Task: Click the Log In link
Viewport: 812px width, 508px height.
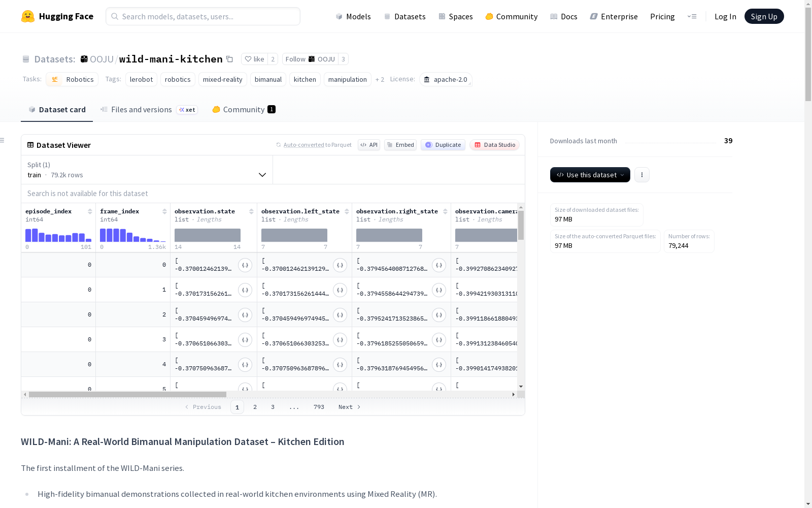Action: (725, 16)
